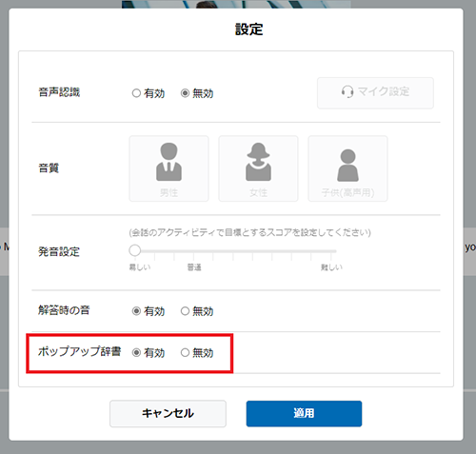
Task: Enable 音声認識 with the 有効 radio
Action: pos(136,93)
